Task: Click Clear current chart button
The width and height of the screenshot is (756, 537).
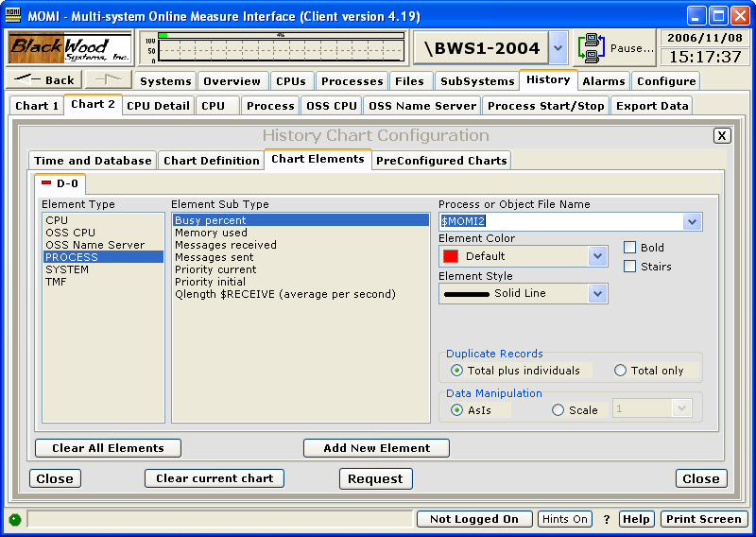Action: click(x=215, y=478)
